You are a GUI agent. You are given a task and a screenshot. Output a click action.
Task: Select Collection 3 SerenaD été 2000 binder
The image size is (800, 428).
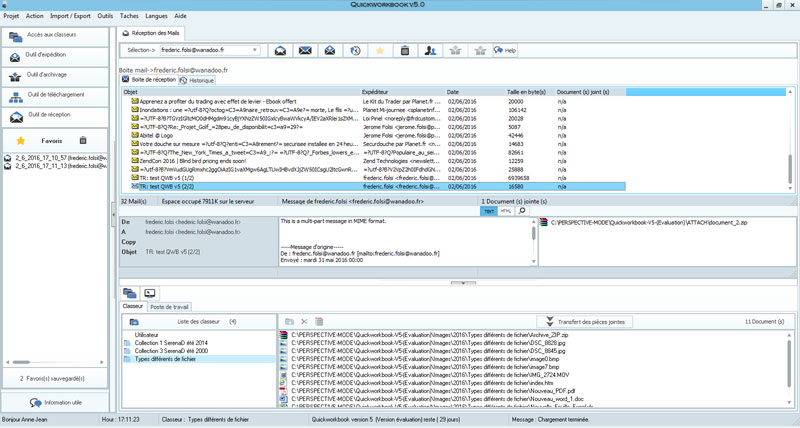click(171, 351)
